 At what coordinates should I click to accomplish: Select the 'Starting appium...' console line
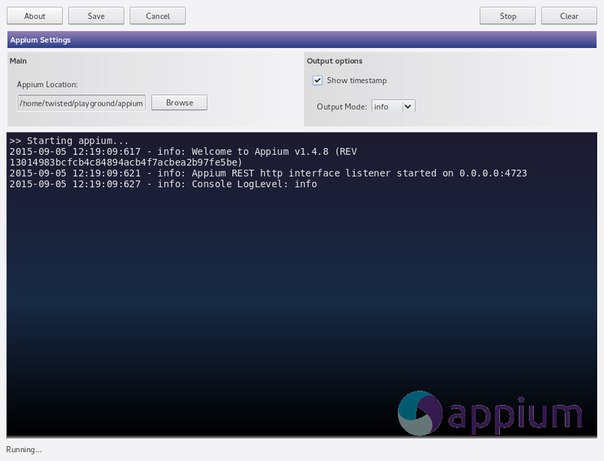[x=69, y=141]
